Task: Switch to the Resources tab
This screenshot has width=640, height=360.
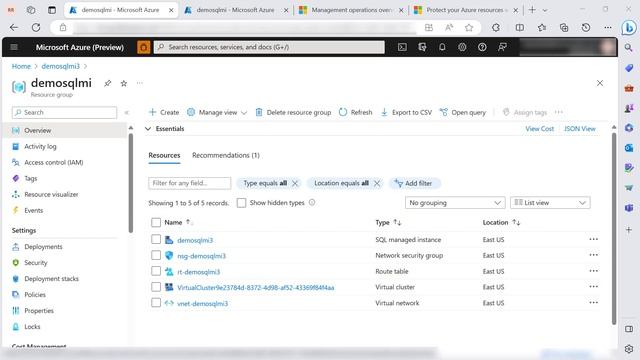Action: (164, 156)
